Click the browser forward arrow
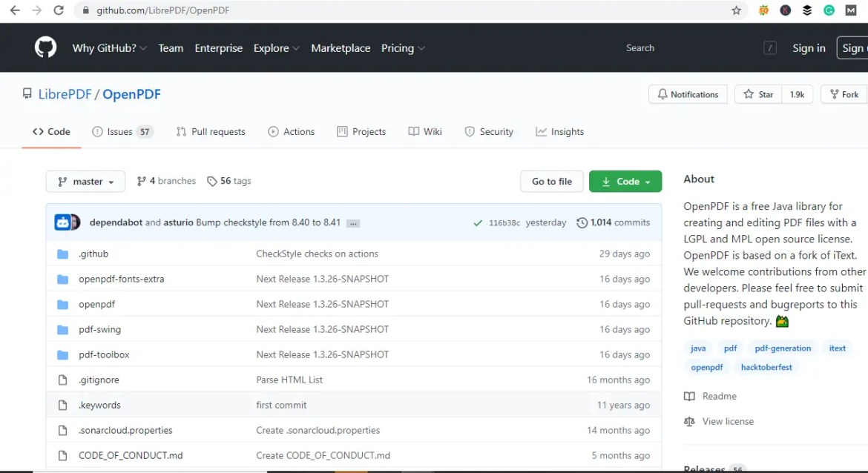 coord(36,10)
